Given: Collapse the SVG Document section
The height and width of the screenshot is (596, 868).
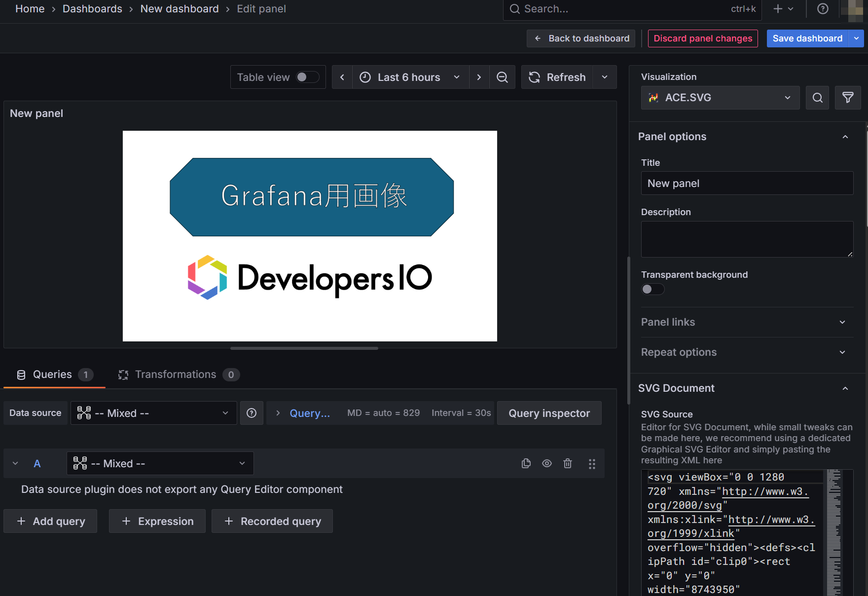Looking at the screenshot, I should (x=845, y=388).
